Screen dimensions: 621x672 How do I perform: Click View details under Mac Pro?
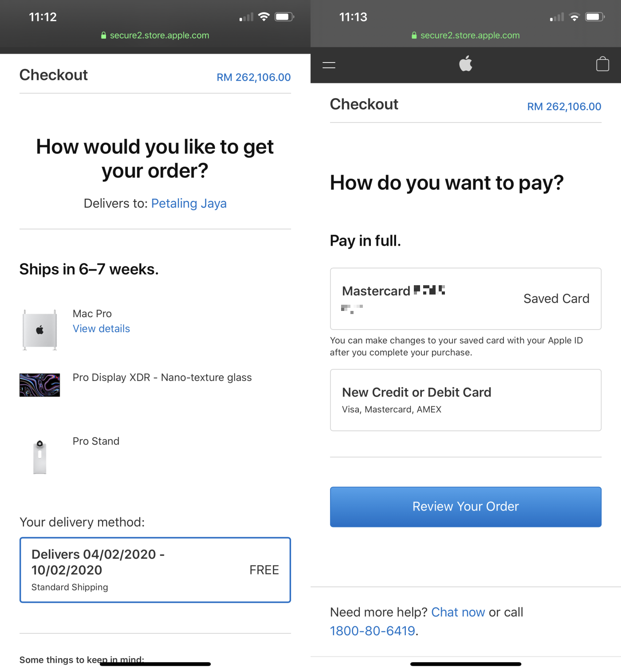[x=101, y=329]
